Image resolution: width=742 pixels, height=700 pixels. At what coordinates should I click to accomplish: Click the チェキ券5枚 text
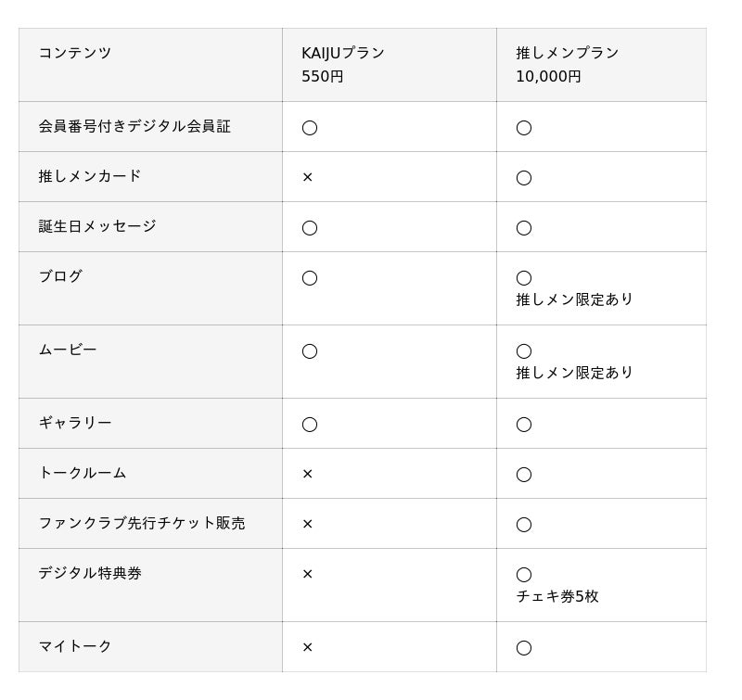[557, 596]
